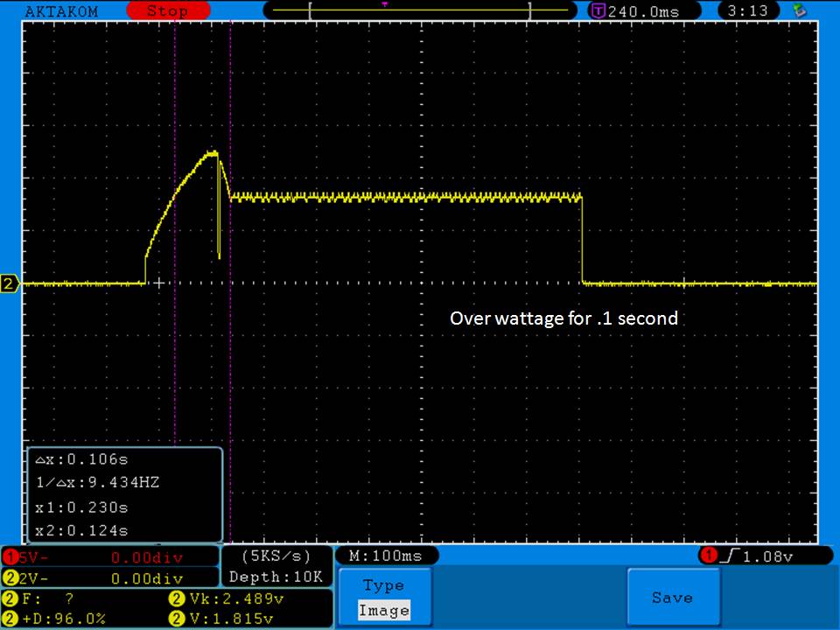Click the trigger level 1.08v readout
The image size is (840, 630).
click(765, 556)
